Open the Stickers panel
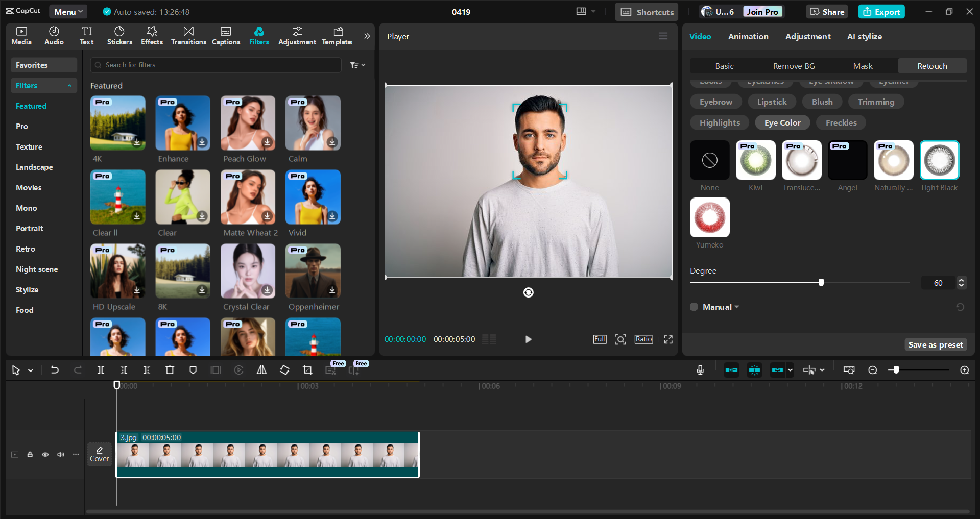 tap(119, 36)
